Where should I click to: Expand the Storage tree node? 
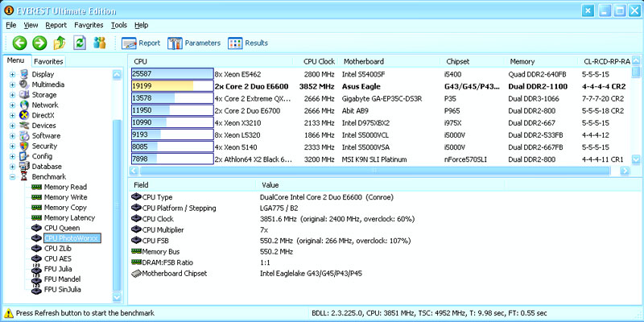pyautogui.click(x=12, y=95)
